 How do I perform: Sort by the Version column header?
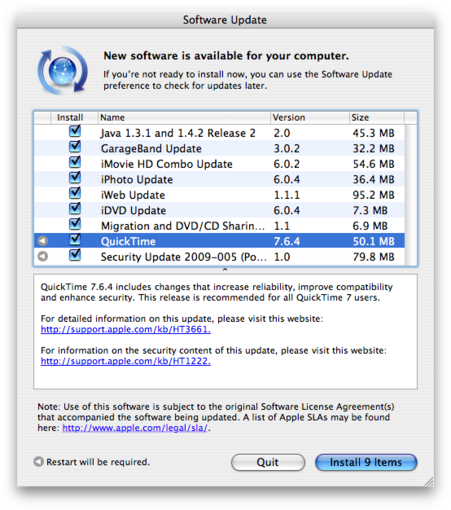(310, 118)
